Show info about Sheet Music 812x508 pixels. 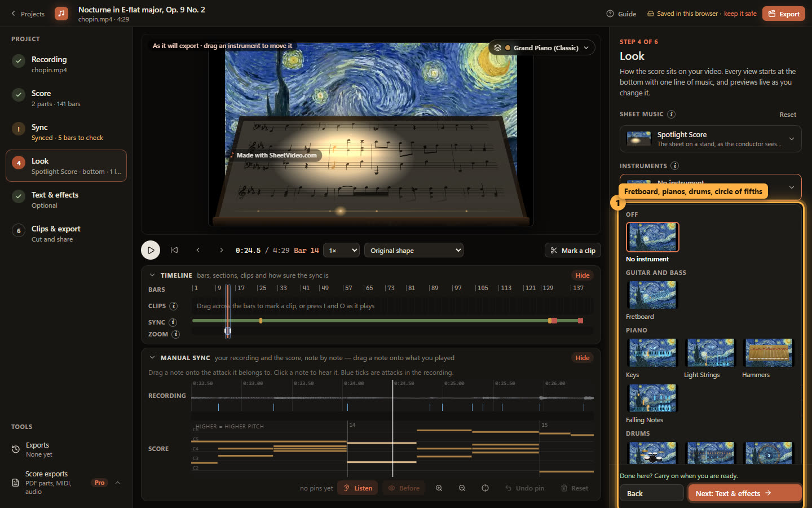671,114
